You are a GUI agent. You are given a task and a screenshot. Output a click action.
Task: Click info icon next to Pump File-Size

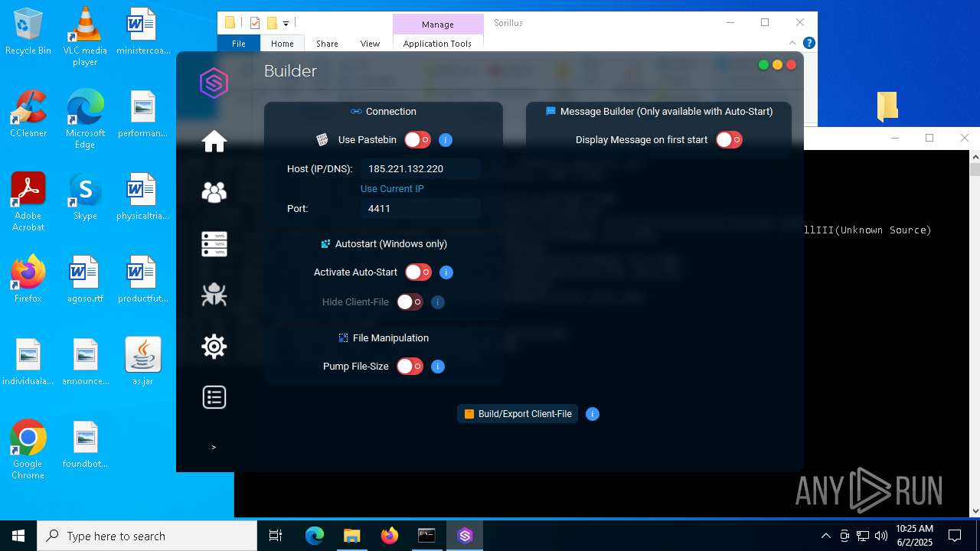[x=438, y=367]
